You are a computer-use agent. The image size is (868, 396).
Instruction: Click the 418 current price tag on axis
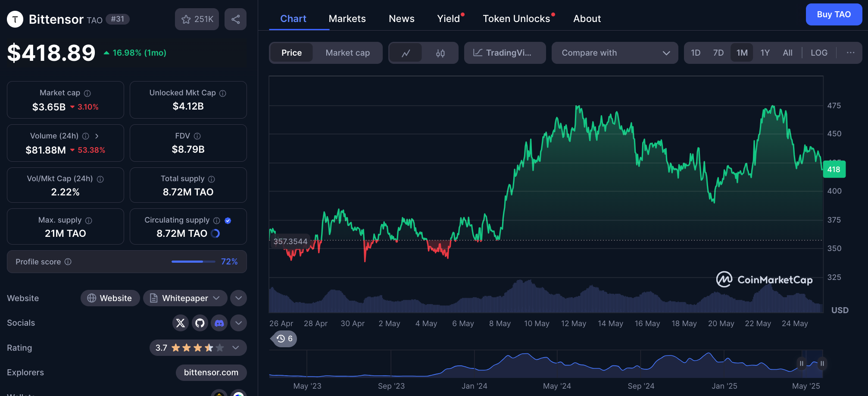pos(834,170)
